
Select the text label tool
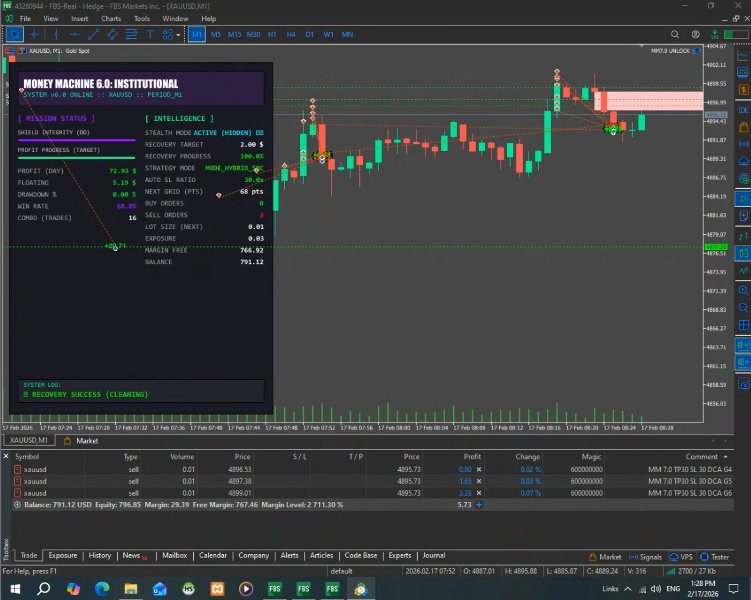149,34
